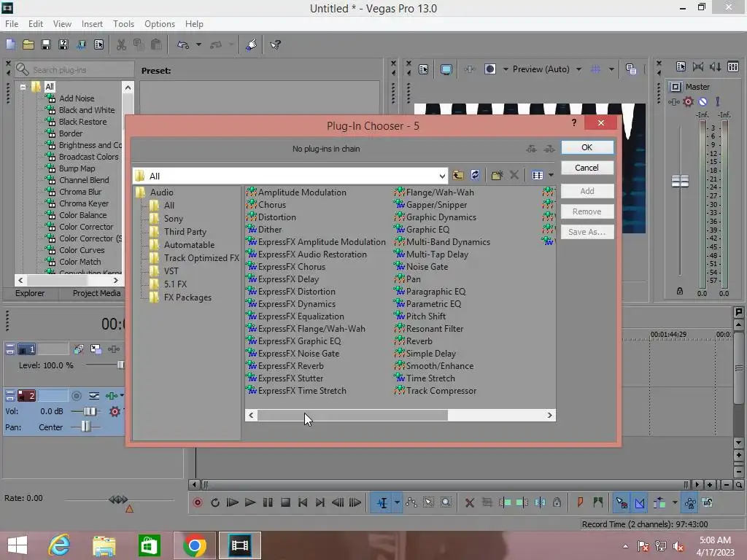Click the Pause button in transport
The height and width of the screenshot is (560, 747).
click(x=268, y=502)
